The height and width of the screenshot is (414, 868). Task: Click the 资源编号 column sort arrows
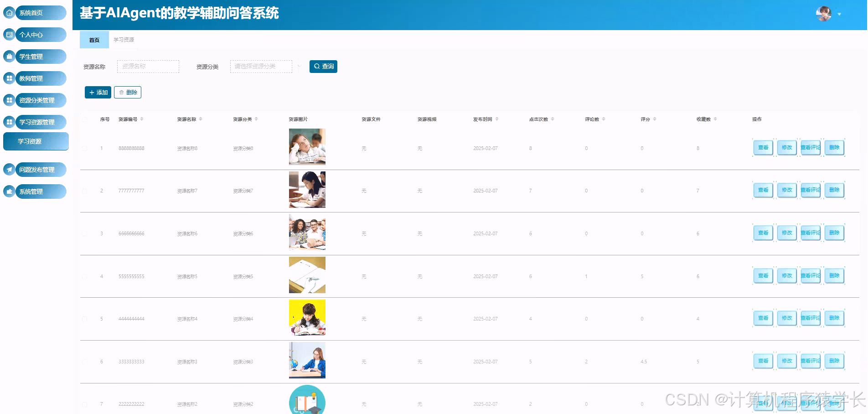[x=142, y=119]
